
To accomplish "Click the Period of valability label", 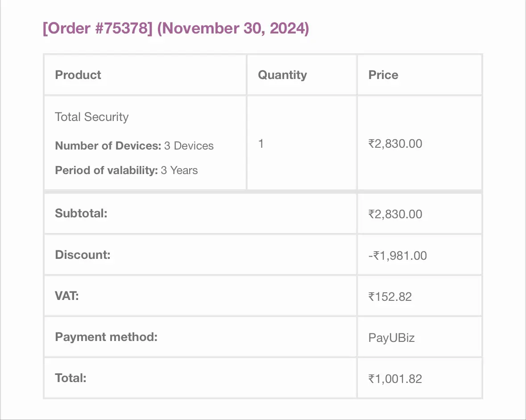I will click(x=106, y=170).
